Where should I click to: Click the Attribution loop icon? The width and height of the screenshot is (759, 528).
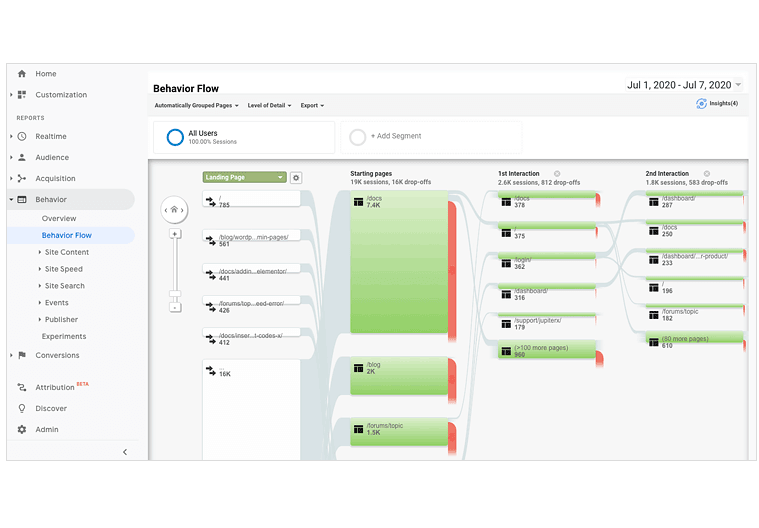pos(22,387)
